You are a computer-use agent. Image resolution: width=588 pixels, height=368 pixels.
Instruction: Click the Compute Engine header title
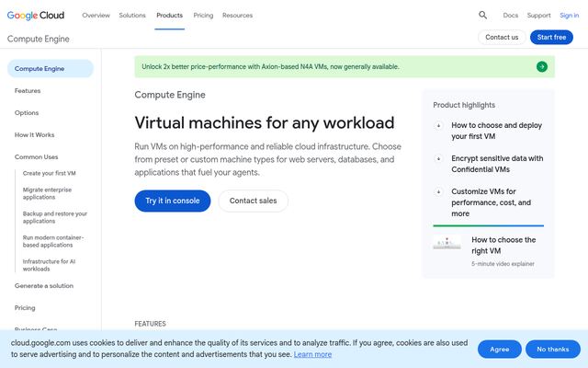point(39,39)
